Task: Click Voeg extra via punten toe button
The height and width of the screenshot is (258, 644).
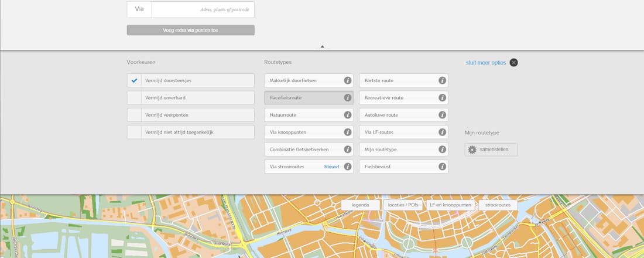Action: (x=191, y=30)
